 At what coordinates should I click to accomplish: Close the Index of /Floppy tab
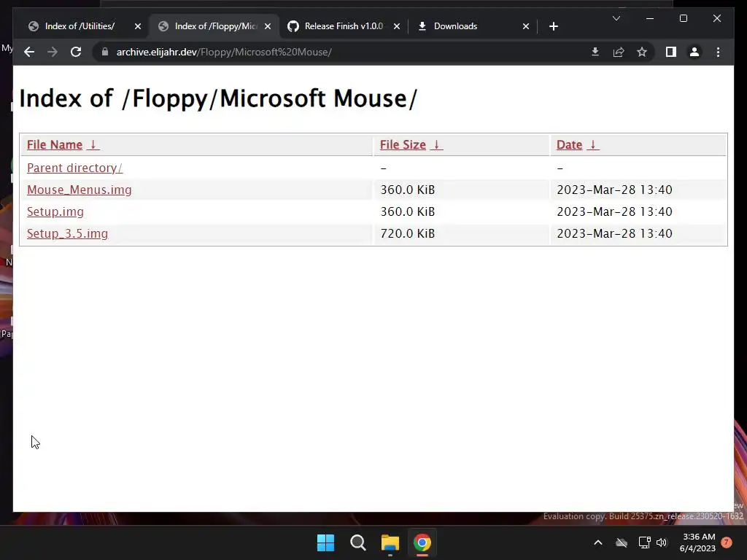(x=268, y=26)
